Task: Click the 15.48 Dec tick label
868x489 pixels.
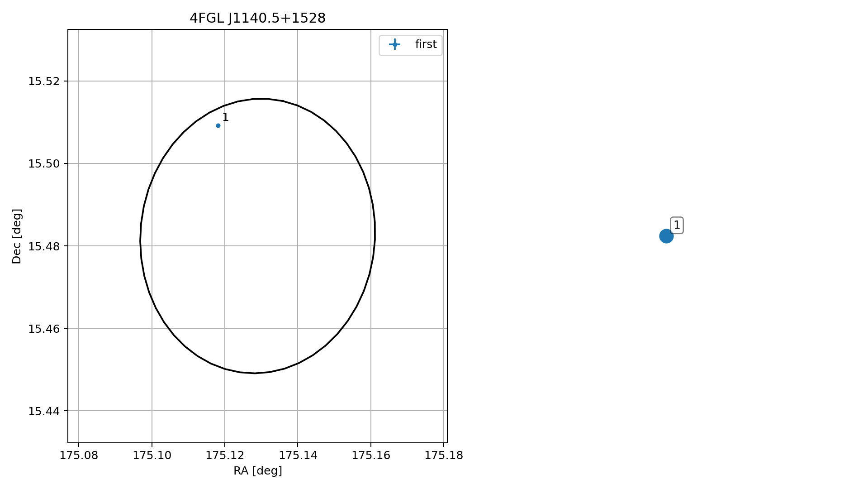Action: point(44,246)
